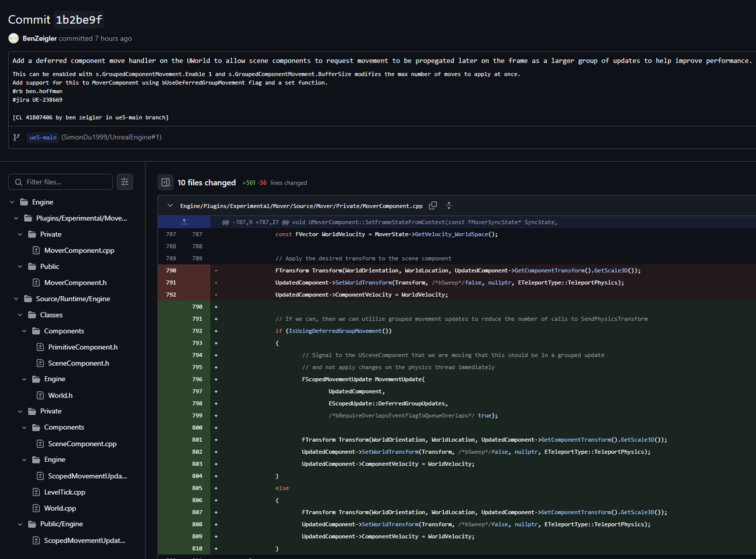Viewport: 756px width, 559px height.
Task: Click the git branch icon beside ue5-main
Action: point(16,137)
